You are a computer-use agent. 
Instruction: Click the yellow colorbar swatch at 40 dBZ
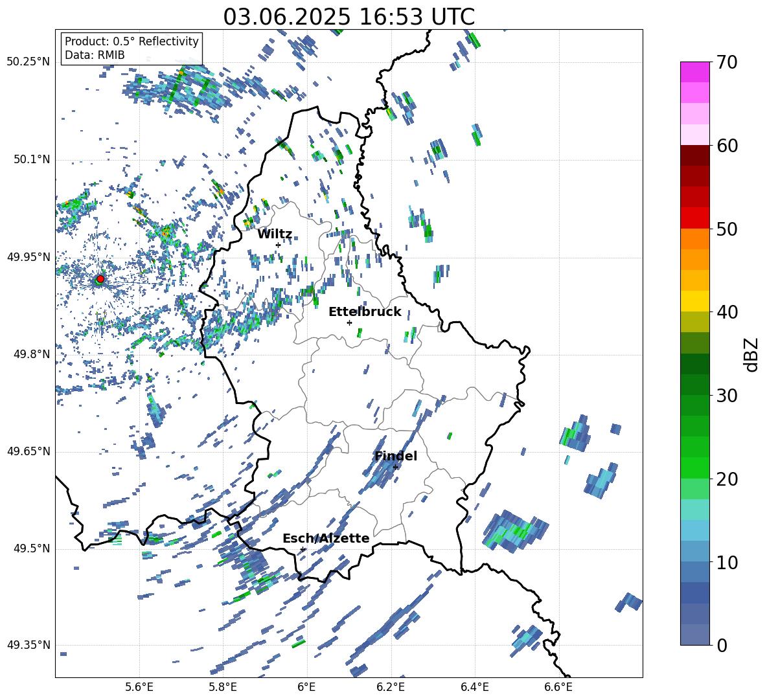[x=695, y=301]
